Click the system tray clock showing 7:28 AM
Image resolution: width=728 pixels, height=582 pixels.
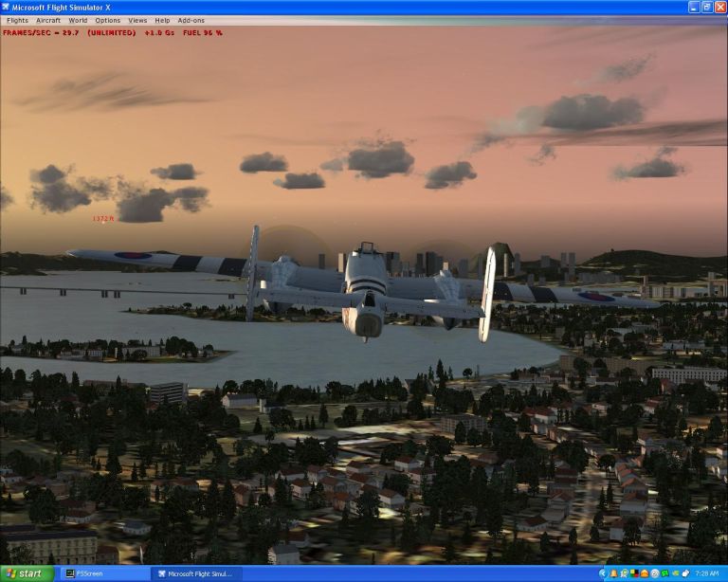[707, 573]
